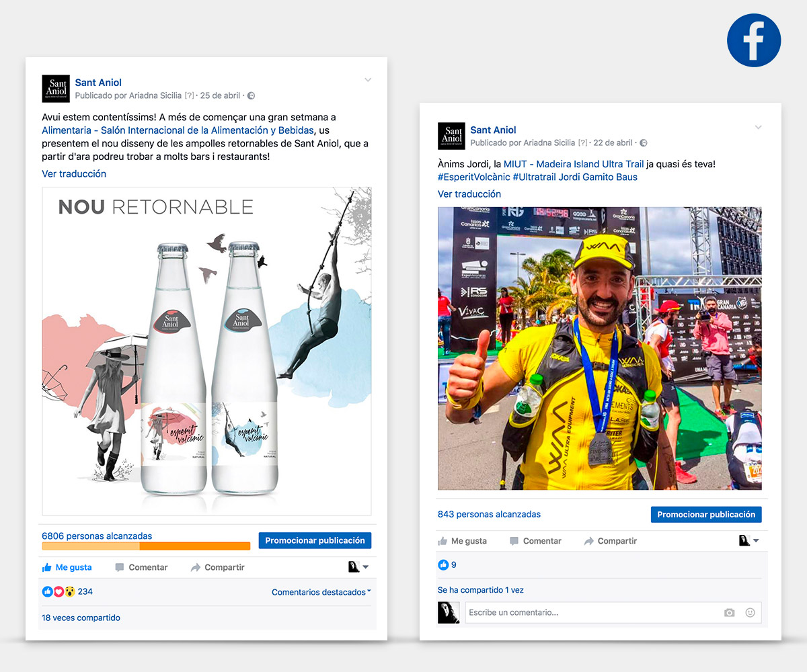The height and width of the screenshot is (672, 807).
Task: Expand options chevron on 25 de abril post
Action: coord(368,80)
